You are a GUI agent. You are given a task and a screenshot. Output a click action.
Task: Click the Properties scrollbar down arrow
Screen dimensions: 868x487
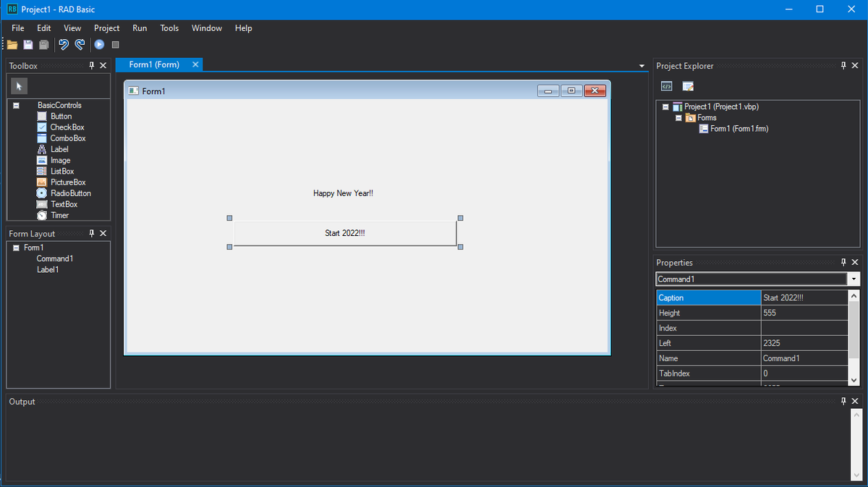coord(854,380)
